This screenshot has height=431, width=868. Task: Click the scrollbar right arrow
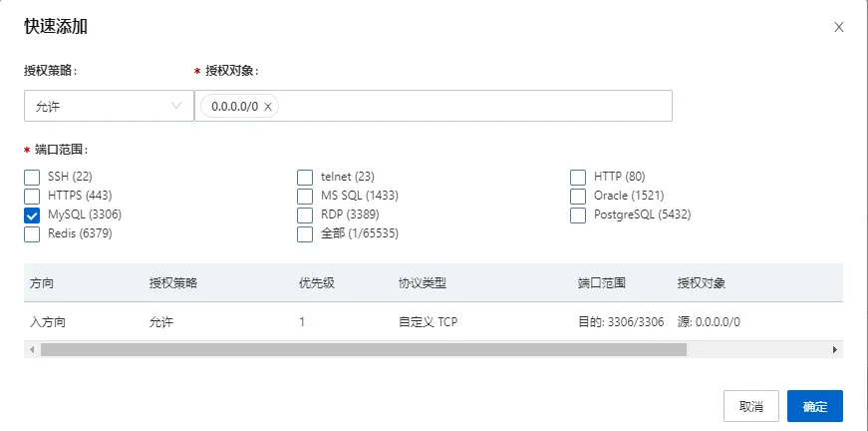tap(835, 350)
